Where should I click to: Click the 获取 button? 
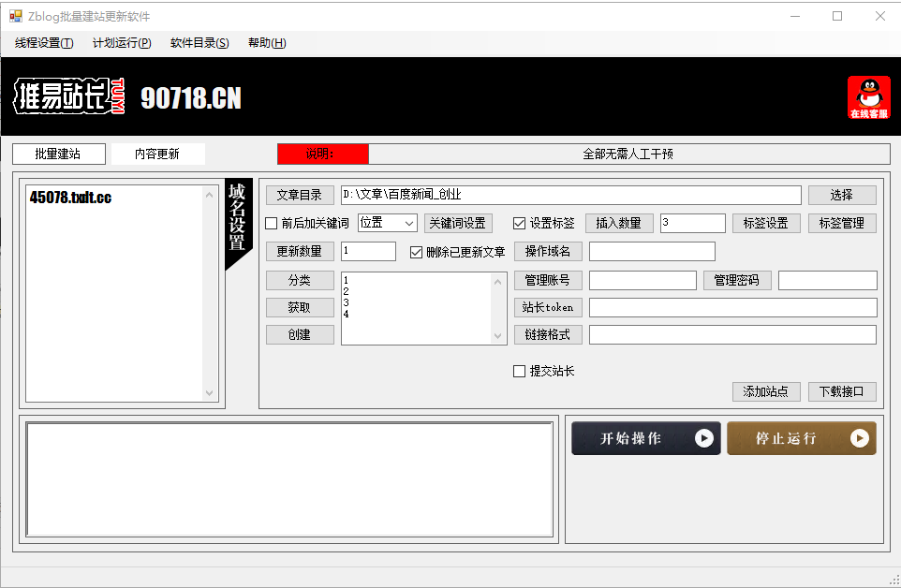tap(300, 308)
